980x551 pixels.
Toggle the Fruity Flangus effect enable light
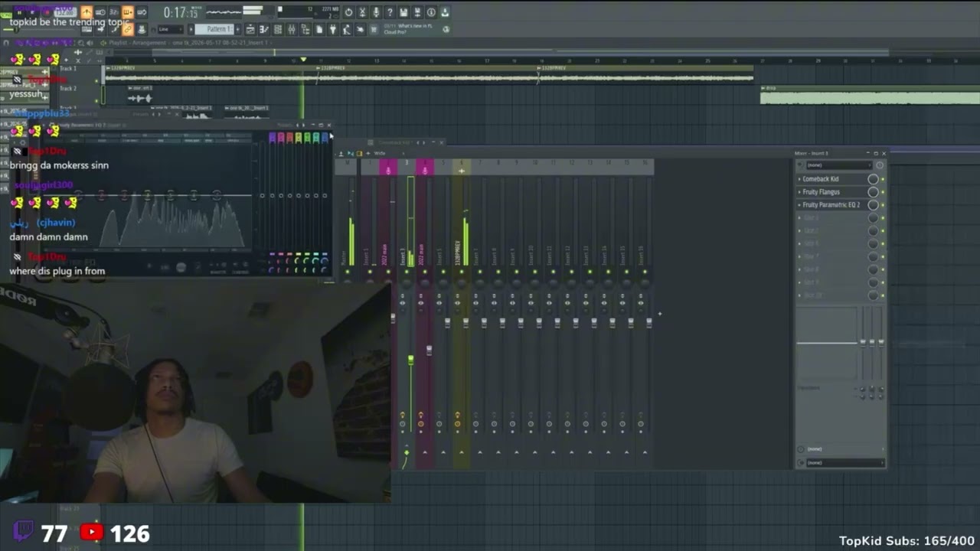click(x=882, y=192)
